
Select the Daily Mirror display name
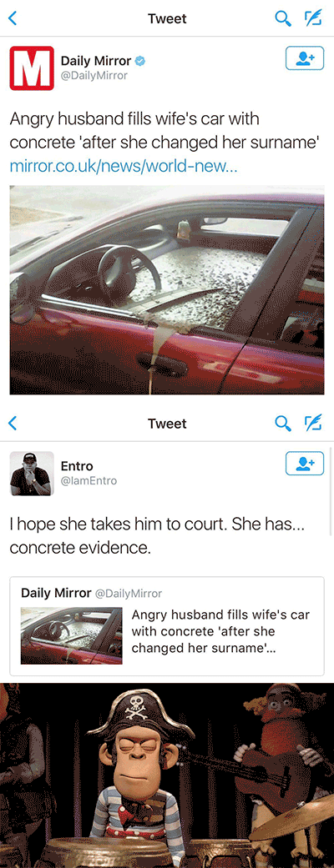coord(97,61)
